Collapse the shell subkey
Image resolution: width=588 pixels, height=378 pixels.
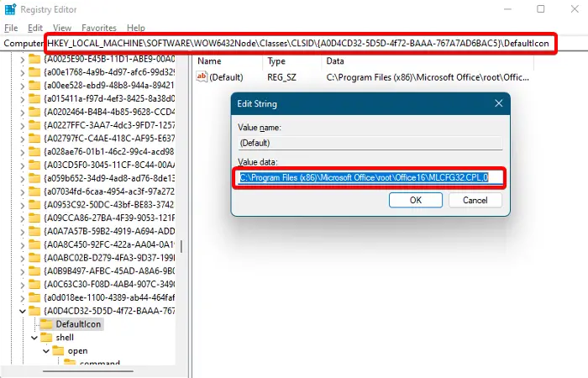click(34, 338)
